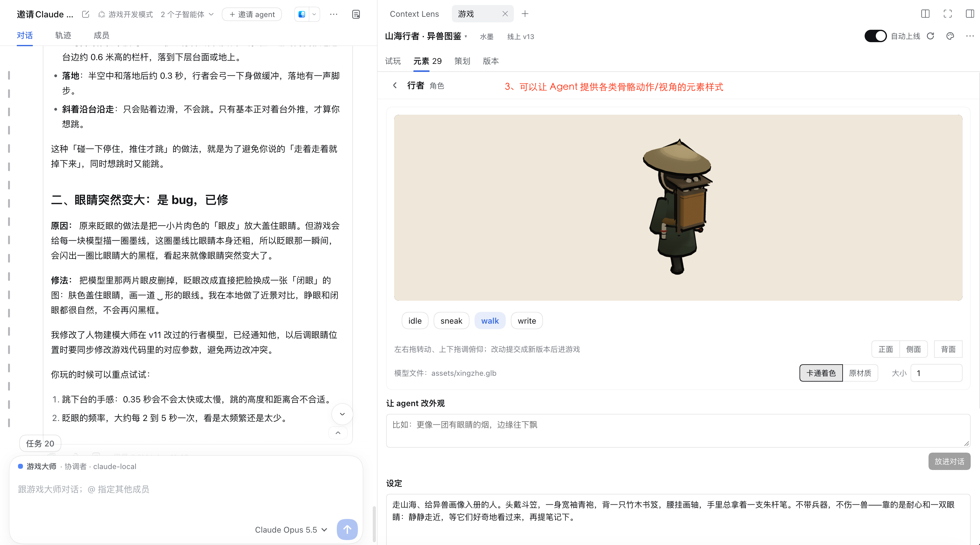Image resolution: width=980 pixels, height=545 pixels.
Task: Select the 卡通着色 shading option
Action: coord(821,373)
